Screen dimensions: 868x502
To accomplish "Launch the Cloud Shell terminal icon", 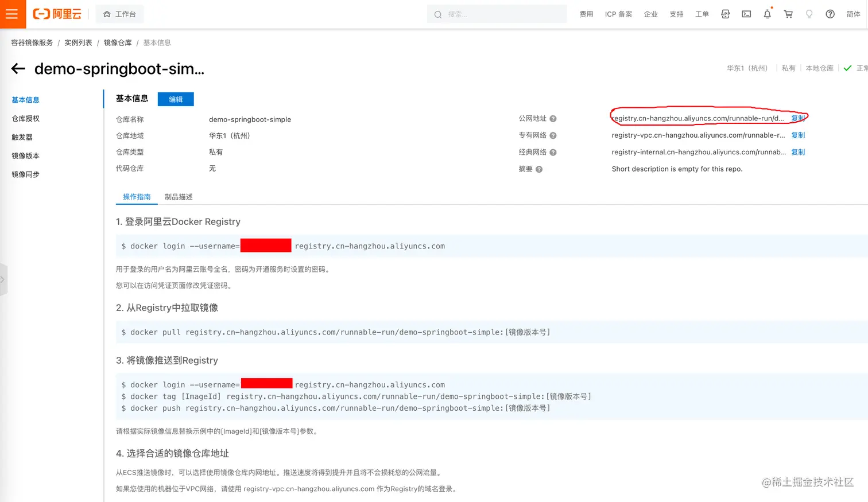I will click(x=746, y=14).
